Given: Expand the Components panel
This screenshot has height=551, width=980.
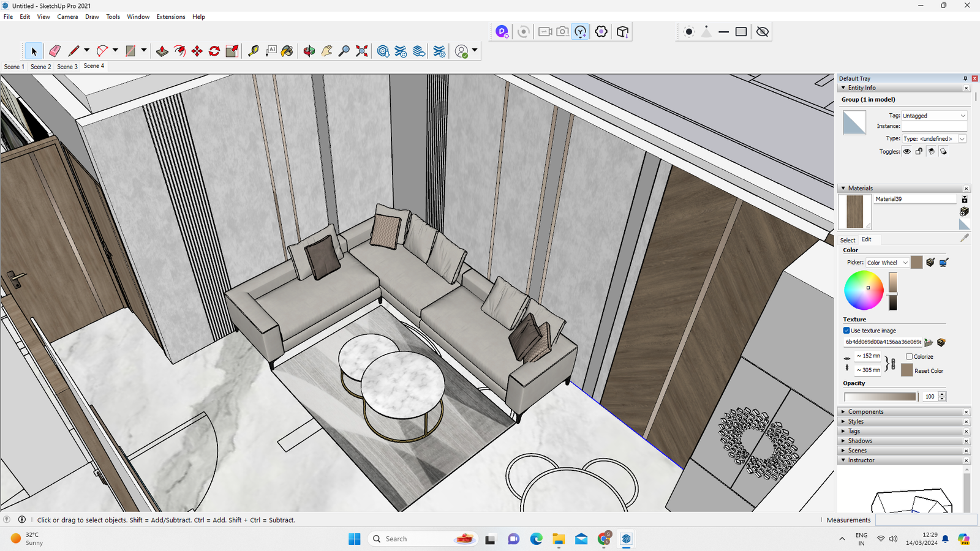Looking at the screenshot, I should [865, 412].
